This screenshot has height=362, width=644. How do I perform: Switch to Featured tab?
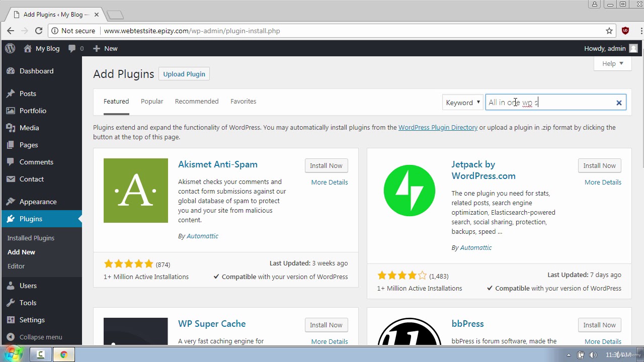click(116, 101)
